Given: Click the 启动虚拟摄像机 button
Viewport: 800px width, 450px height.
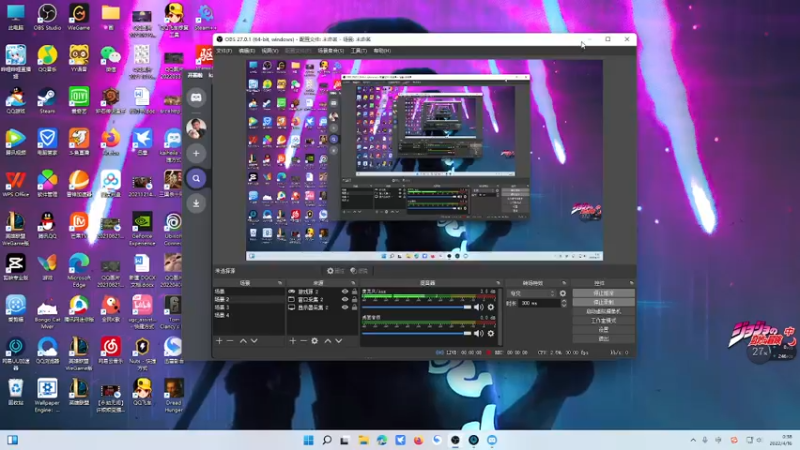Looking at the screenshot, I should (x=604, y=311).
